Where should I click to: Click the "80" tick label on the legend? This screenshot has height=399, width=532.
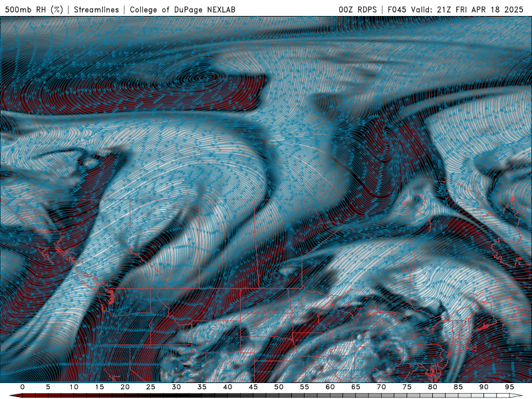pyautogui.click(x=433, y=387)
